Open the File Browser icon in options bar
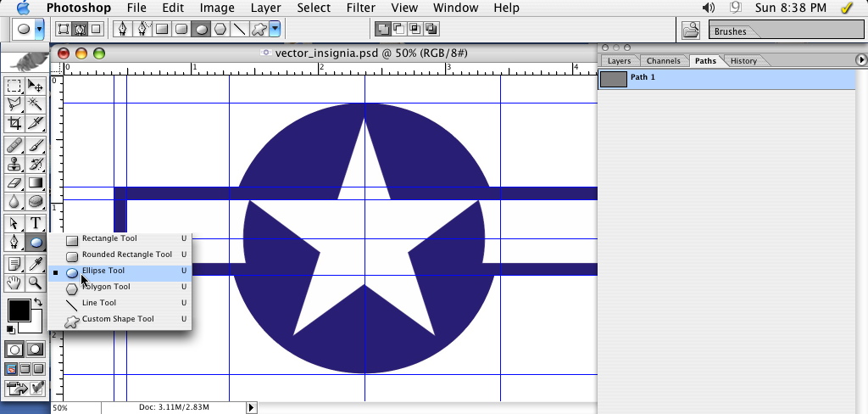This screenshot has width=868, height=414. pyautogui.click(x=690, y=30)
